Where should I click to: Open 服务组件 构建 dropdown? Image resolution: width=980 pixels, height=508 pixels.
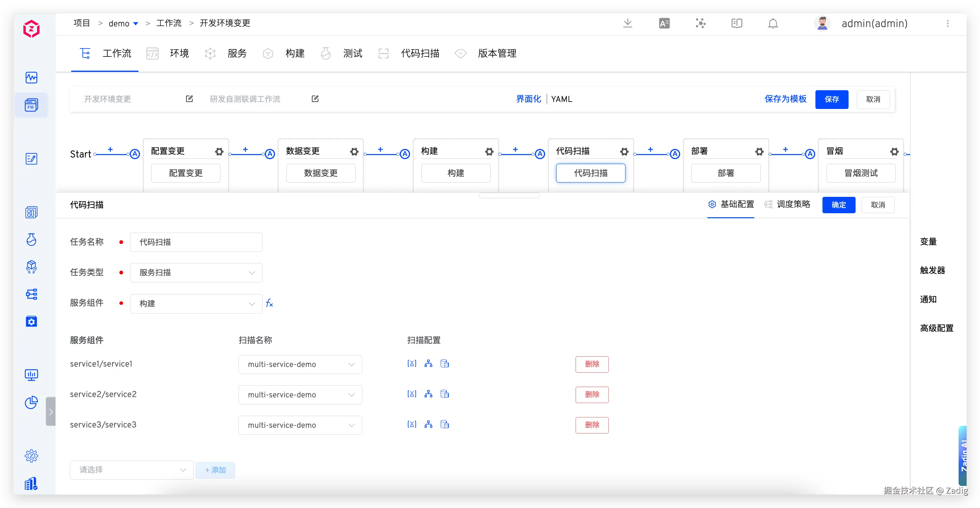tap(196, 303)
